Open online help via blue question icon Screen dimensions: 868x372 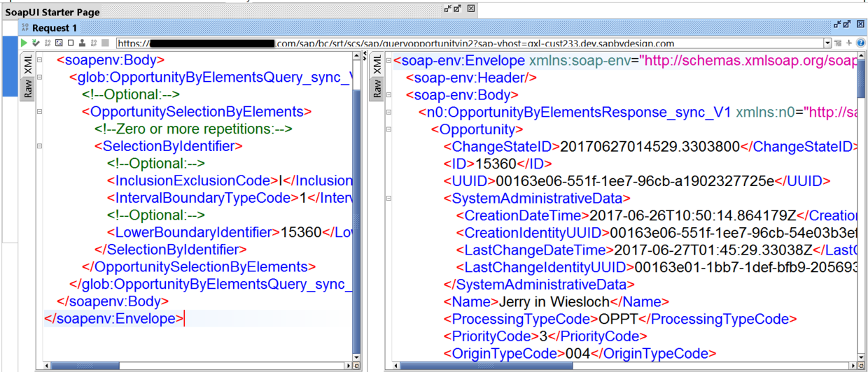point(861,43)
